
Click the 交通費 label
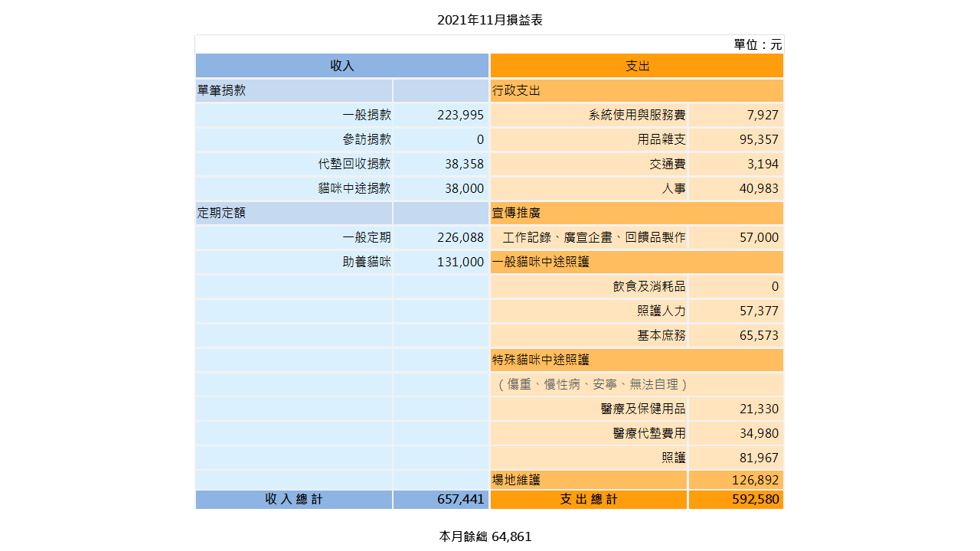tap(668, 164)
